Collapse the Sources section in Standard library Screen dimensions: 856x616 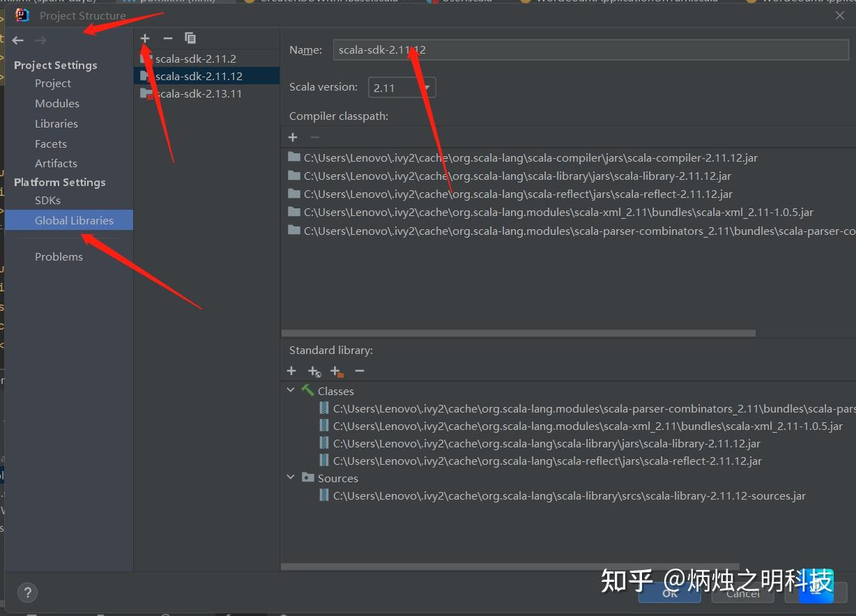click(291, 478)
